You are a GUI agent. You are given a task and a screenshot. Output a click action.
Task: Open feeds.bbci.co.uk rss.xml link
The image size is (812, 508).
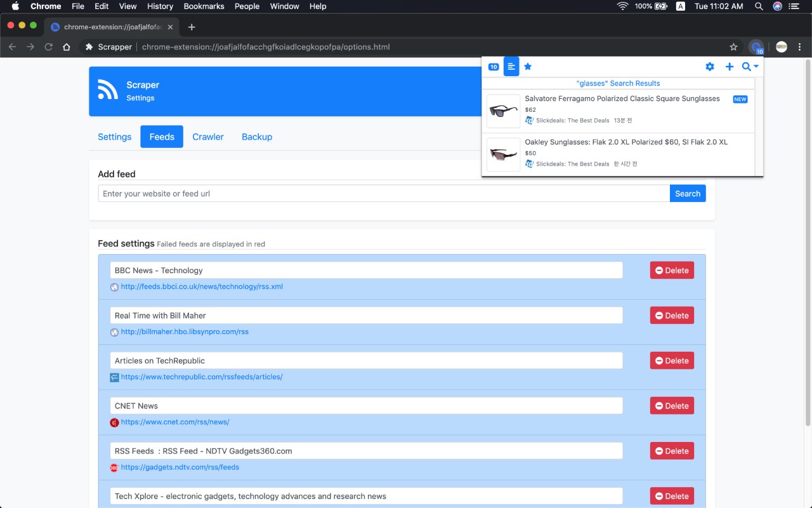(x=202, y=286)
